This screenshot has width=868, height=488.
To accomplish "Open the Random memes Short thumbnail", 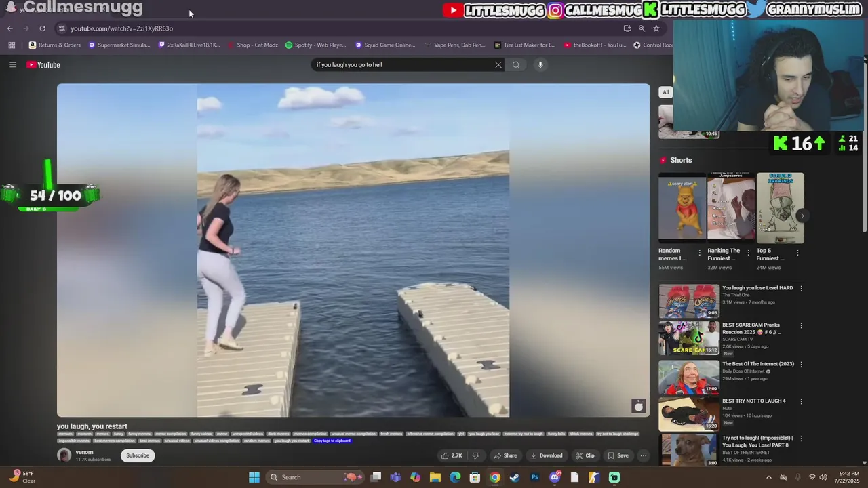I will (x=682, y=207).
